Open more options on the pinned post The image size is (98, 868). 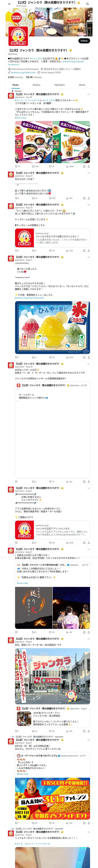89,94
